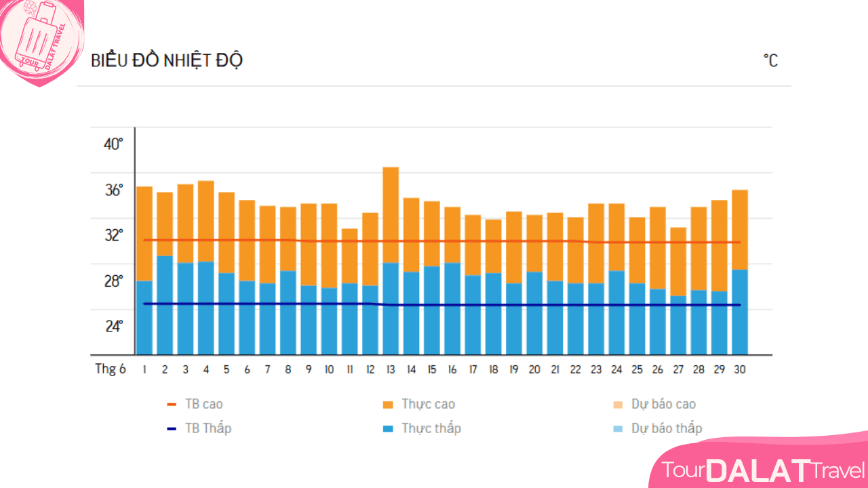868x488 pixels.
Task: Select the Thg 6 month label
Action: 110,369
